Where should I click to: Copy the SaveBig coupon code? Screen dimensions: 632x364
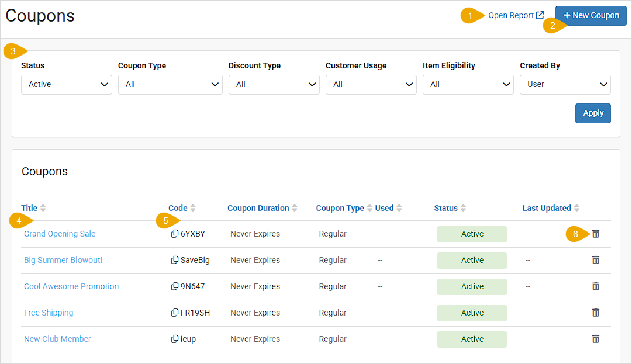pos(174,260)
